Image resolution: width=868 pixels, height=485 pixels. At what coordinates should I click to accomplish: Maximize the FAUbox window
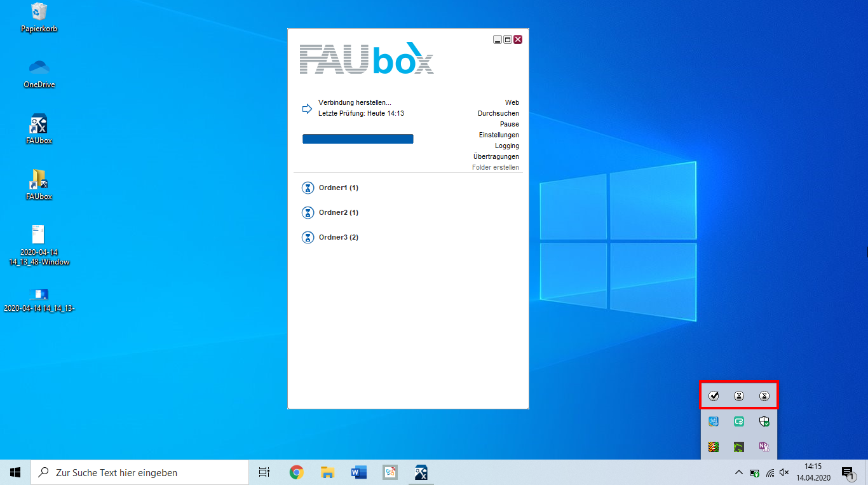pyautogui.click(x=508, y=39)
